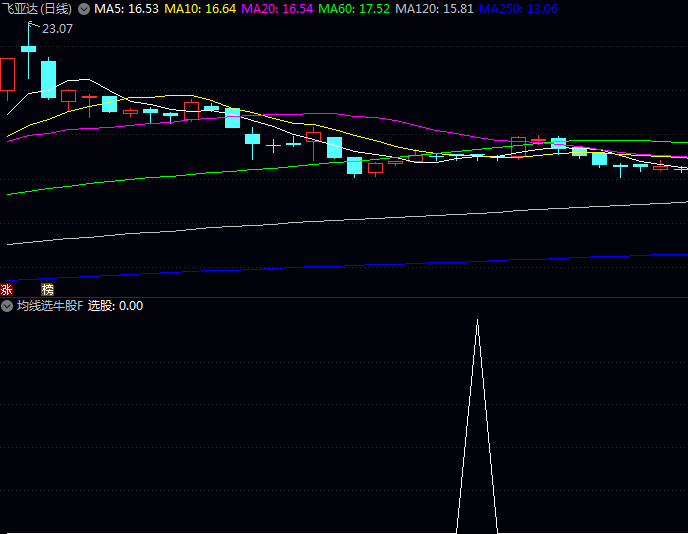Click the peak of the white signal spike
The width and height of the screenshot is (688, 534).
[477, 321]
